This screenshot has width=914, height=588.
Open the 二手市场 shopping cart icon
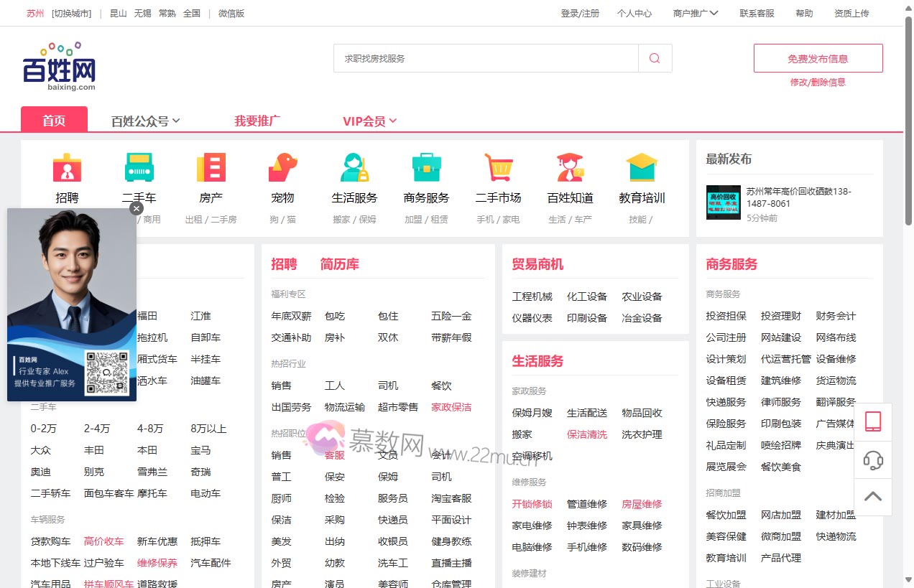498,167
